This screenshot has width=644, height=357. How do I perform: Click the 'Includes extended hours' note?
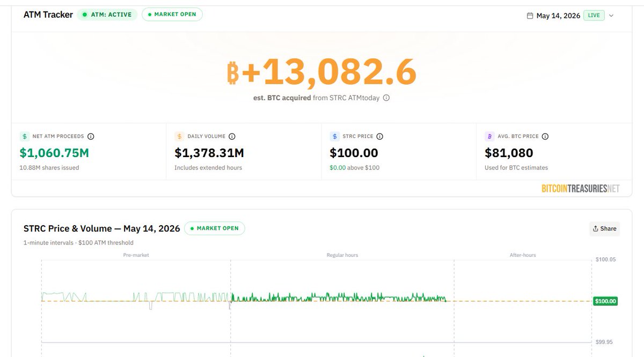(208, 168)
